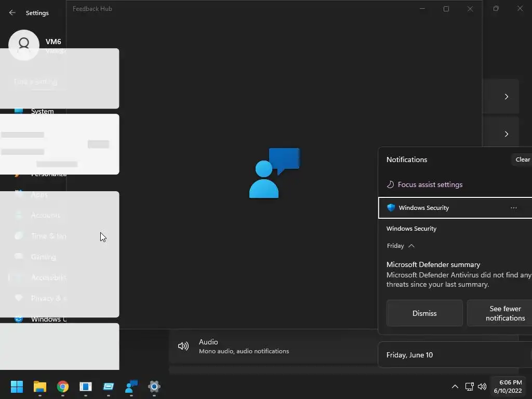Open Focus assist settings link
Screen dimensions: 532x399
pyautogui.click(x=430, y=184)
